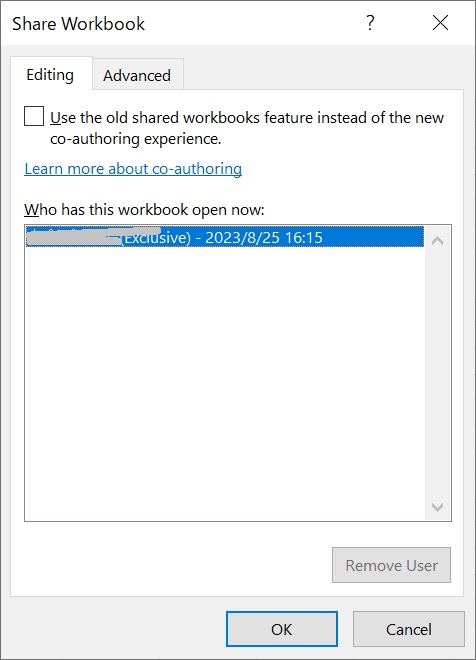The height and width of the screenshot is (660, 476).
Task: Open the Learn more about co-authoring link
Action: point(133,169)
